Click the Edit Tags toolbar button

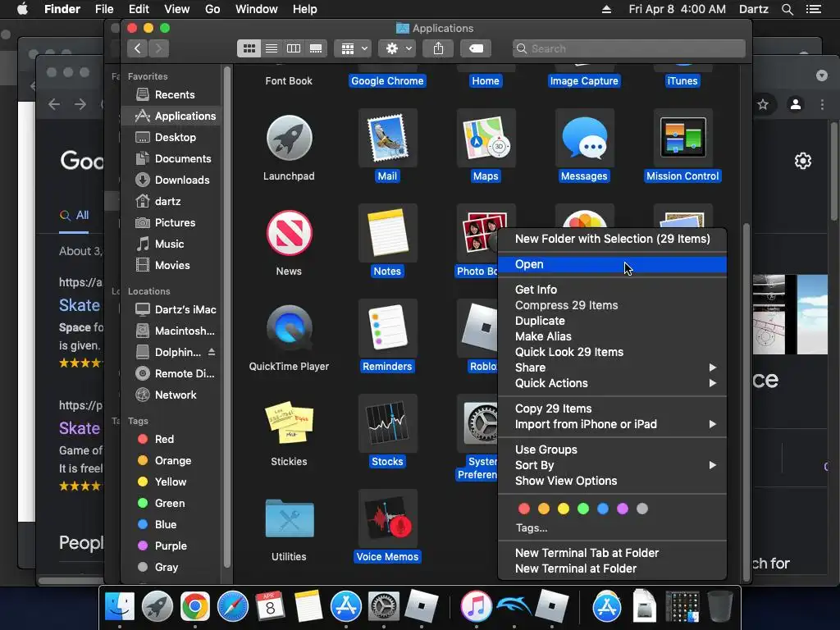(476, 48)
